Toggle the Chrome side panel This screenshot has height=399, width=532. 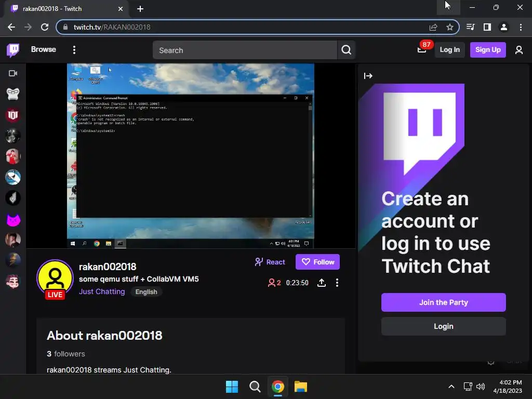[x=487, y=27]
